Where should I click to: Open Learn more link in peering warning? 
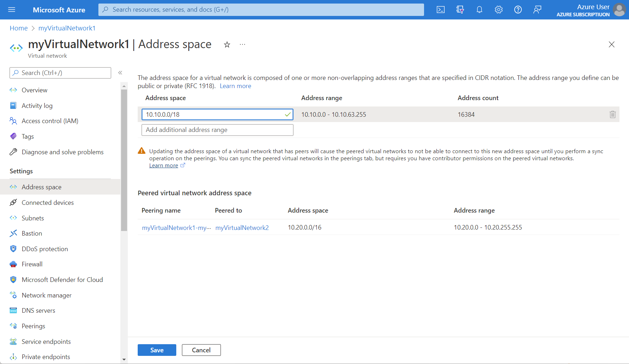[x=164, y=166]
